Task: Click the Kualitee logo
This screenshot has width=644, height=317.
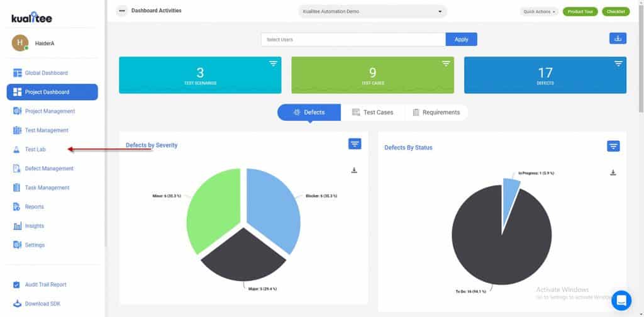Action: coord(31,17)
